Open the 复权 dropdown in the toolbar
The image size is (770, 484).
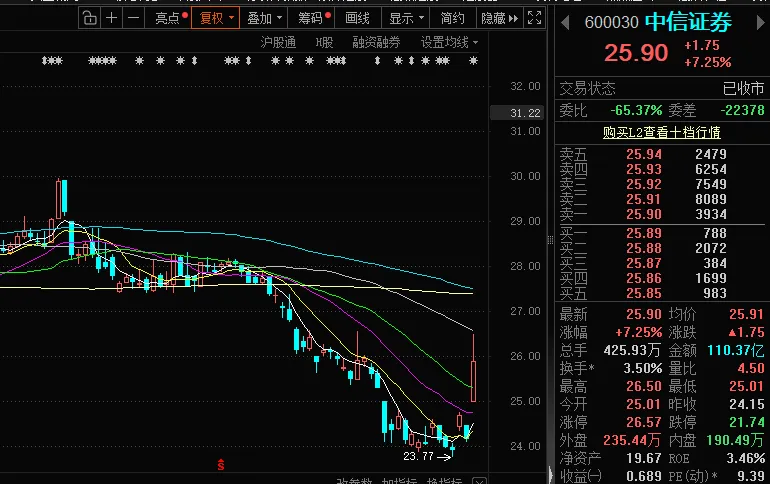(x=215, y=18)
